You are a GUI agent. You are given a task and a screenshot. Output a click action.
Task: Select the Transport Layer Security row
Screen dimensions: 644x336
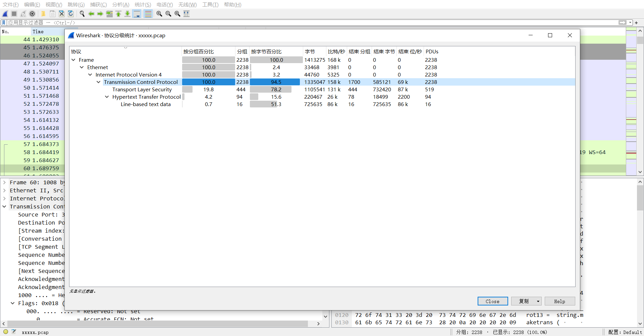(322, 89)
